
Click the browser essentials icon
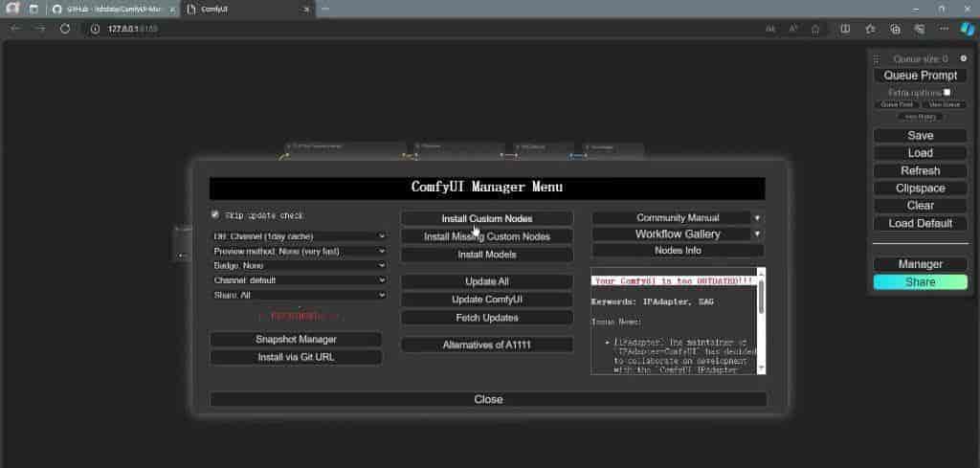[920, 29]
